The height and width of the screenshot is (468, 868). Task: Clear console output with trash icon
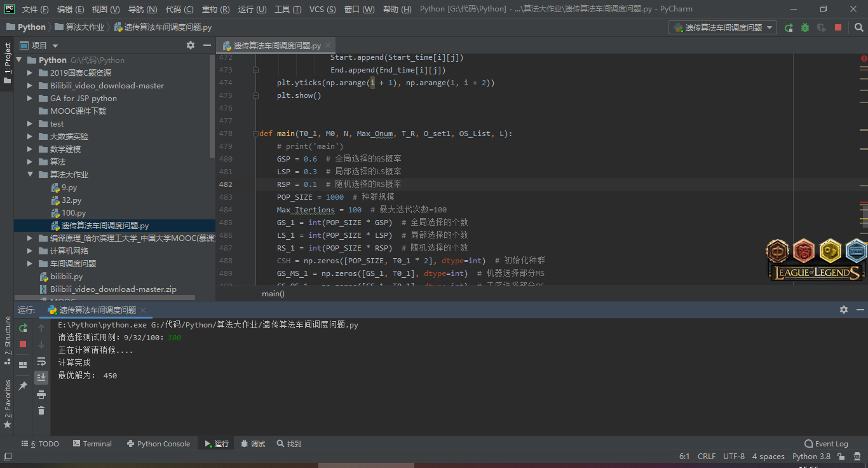(x=41, y=411)
